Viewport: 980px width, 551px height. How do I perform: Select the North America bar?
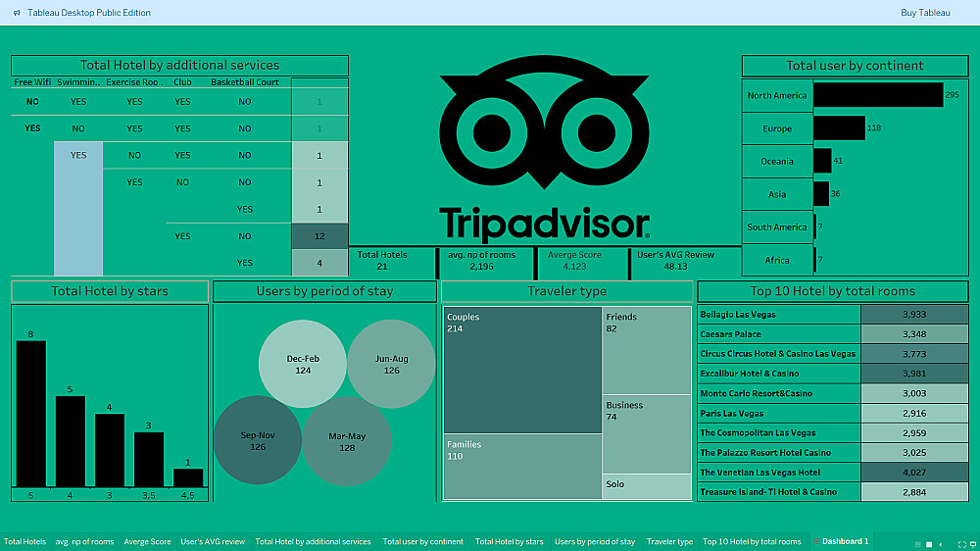tap(878, 95)
